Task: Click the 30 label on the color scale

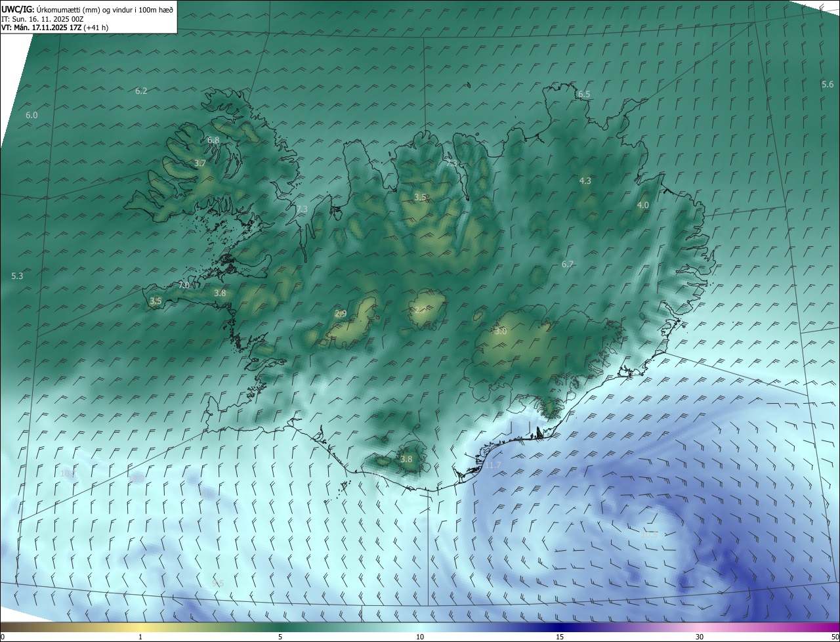Action: click(x=700, y=637)
